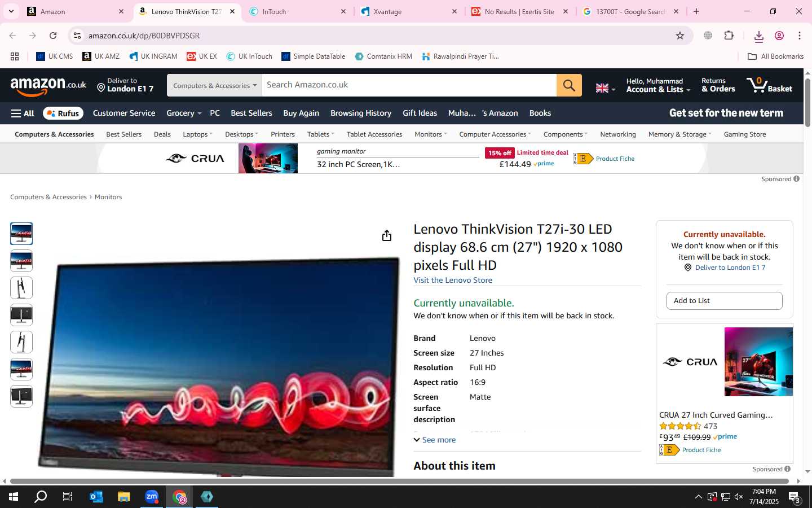Expand the Add to List button dropdown
The width and height of the screenshot is (812, 508).
[x=724, y=301]
